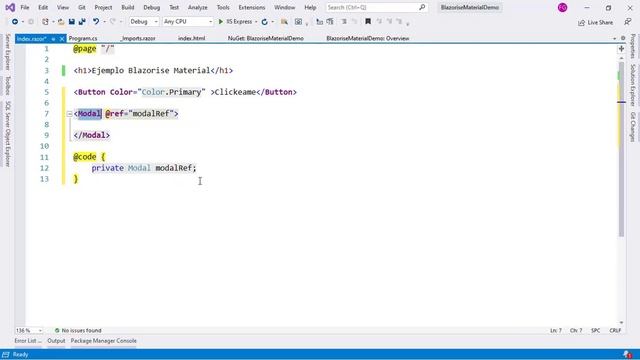Switch to BlazoriseMaterialDemo: Overview tab
This screenshot has height=360, width=640.
(368, 38)
